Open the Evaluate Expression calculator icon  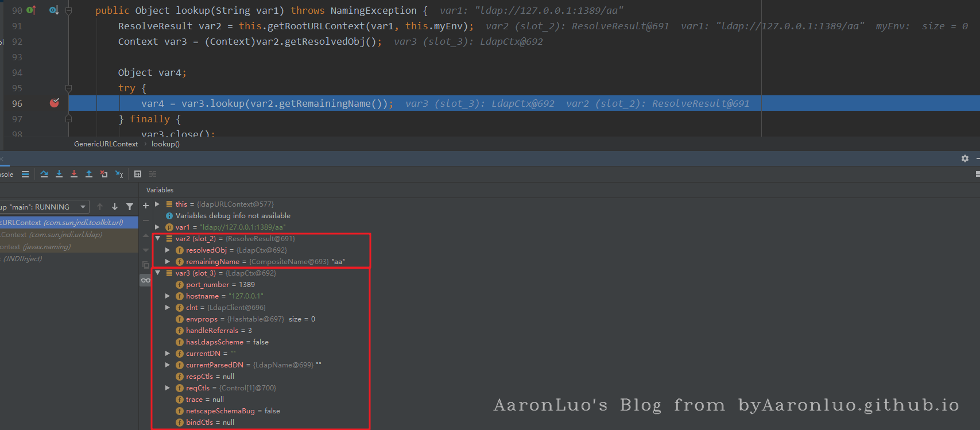(138, 174)
